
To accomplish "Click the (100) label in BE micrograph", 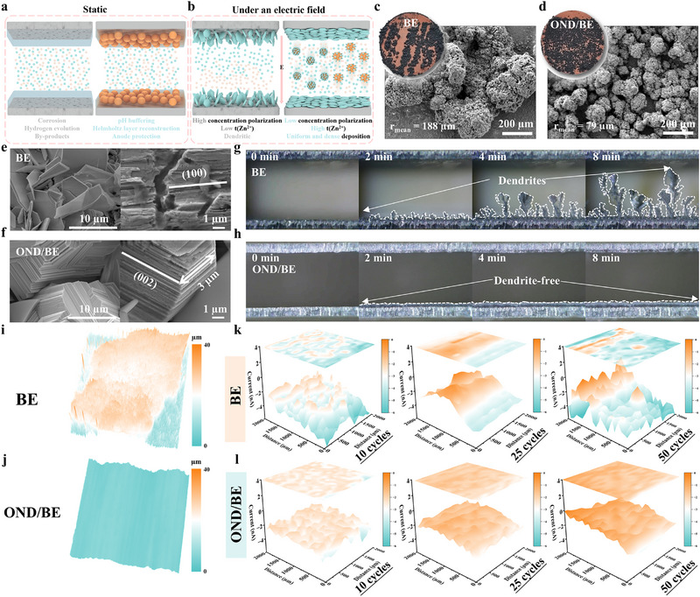I will 194,173.
